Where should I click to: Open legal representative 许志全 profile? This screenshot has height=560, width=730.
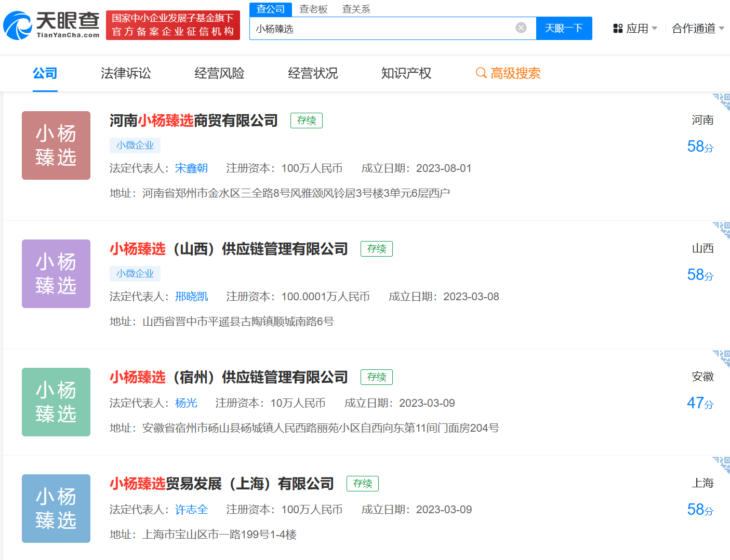(x=191, y=510)
